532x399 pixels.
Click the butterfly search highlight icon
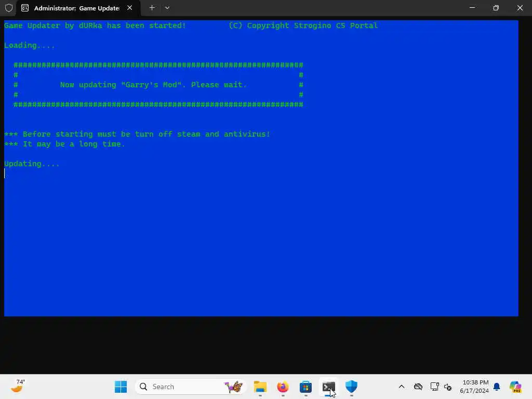(233, 387)
